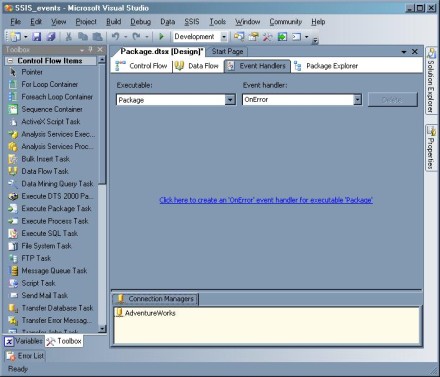Open Toolbox via the toolbar wrench icon
Image resolution: width=440 pixels, height=377 pixels.
268,36
